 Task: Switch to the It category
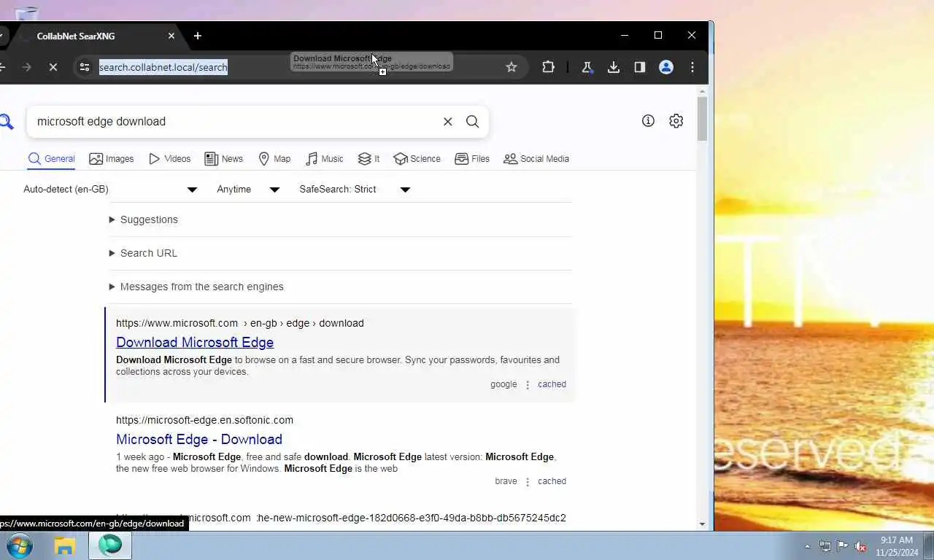click(368, 159)
